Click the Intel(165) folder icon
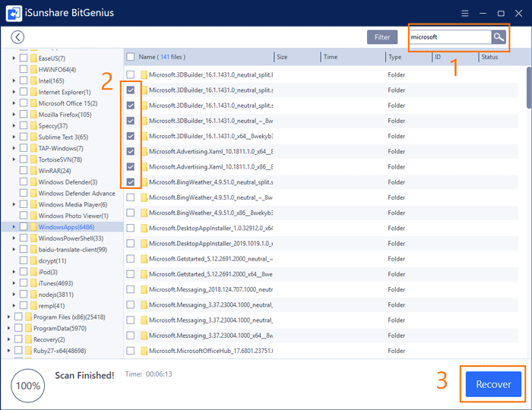Viewport: 532px width, 410px height. [33, 80]
